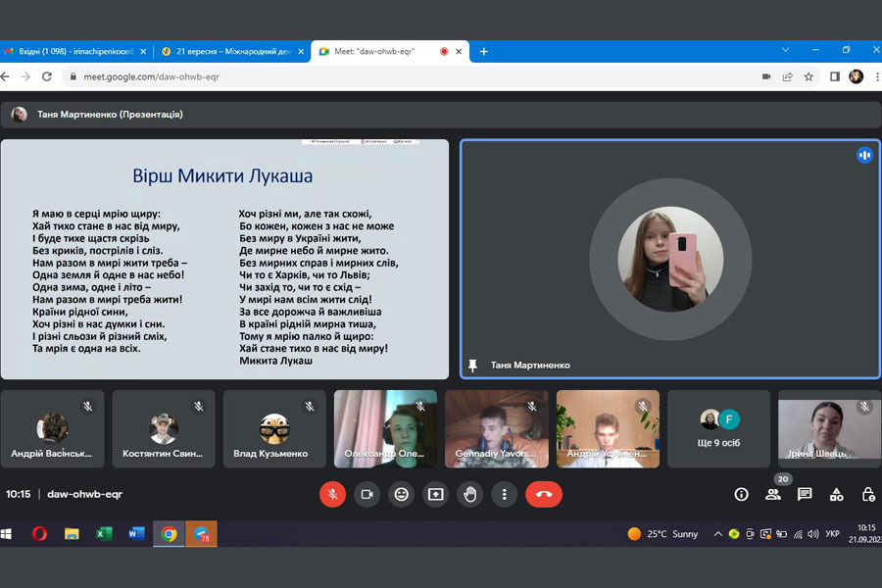The height and width of the screenshot is (588, 882).
Task: Open the emoji reactions button
Action: 401,494
